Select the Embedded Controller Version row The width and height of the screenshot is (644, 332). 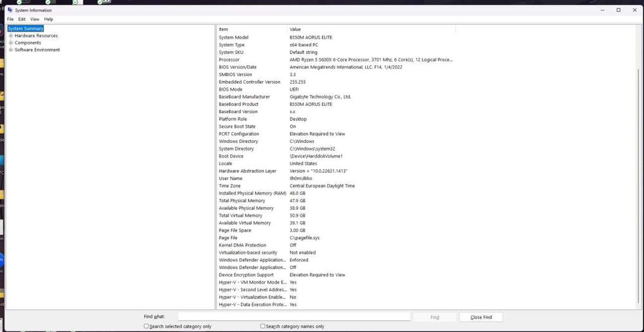pos(336,82)
